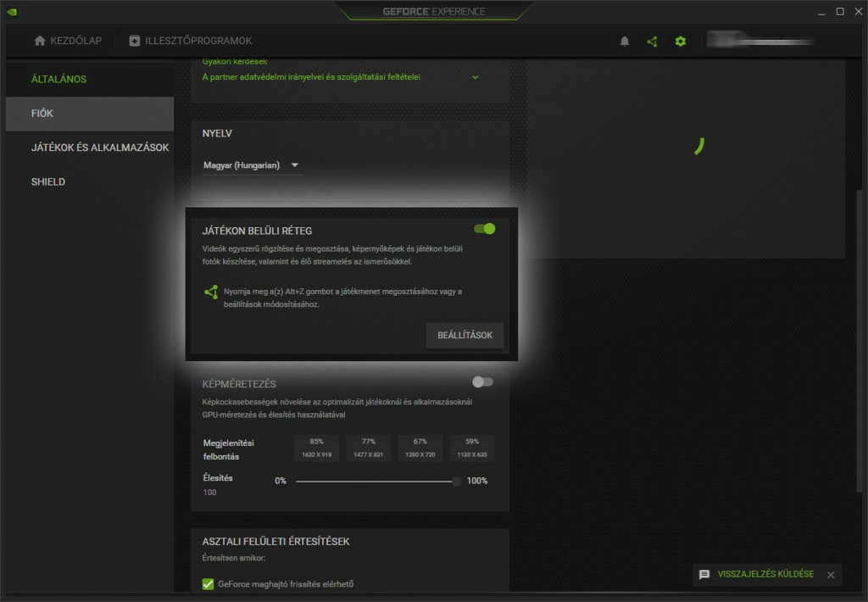Screen dimensions: 868x602
Task: Open the SHIELD settings section
Action: pos(90,182)
